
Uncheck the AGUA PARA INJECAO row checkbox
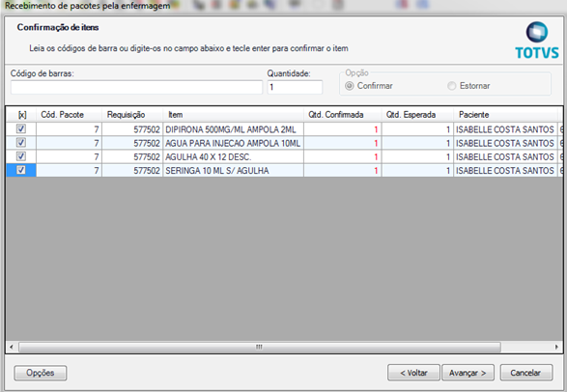(x=21, y=142)
